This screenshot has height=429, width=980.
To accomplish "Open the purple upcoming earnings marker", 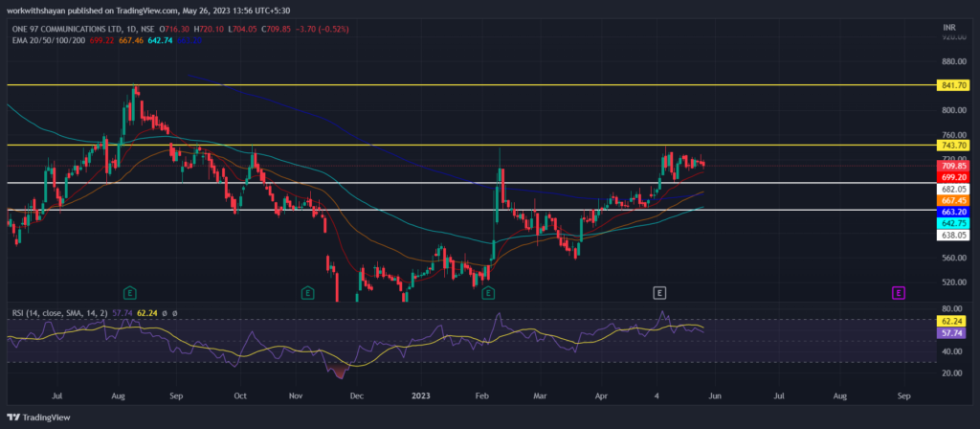I will click(x=899, y=290).
